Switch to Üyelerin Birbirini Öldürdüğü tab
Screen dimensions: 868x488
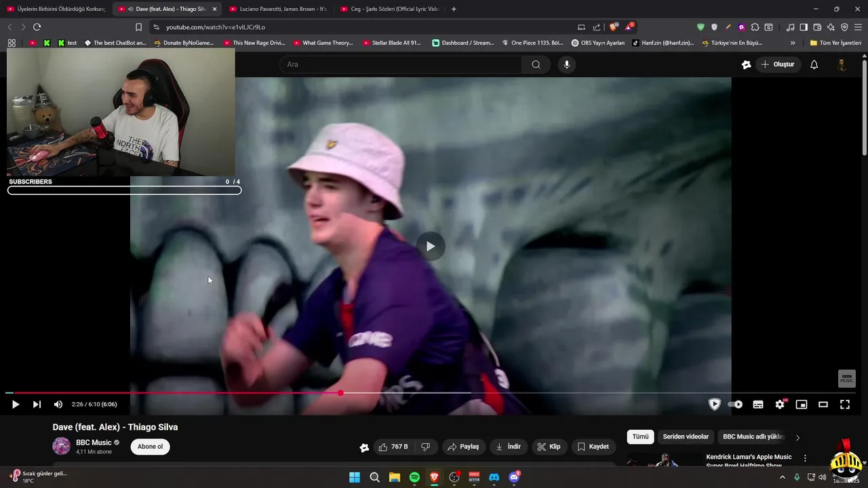(56, 9)
